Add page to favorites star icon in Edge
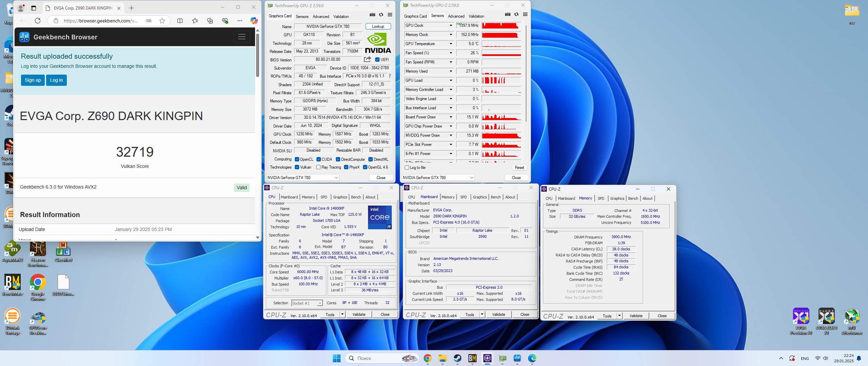Viewport: 868px width, 366px height. tap(162, 21)
